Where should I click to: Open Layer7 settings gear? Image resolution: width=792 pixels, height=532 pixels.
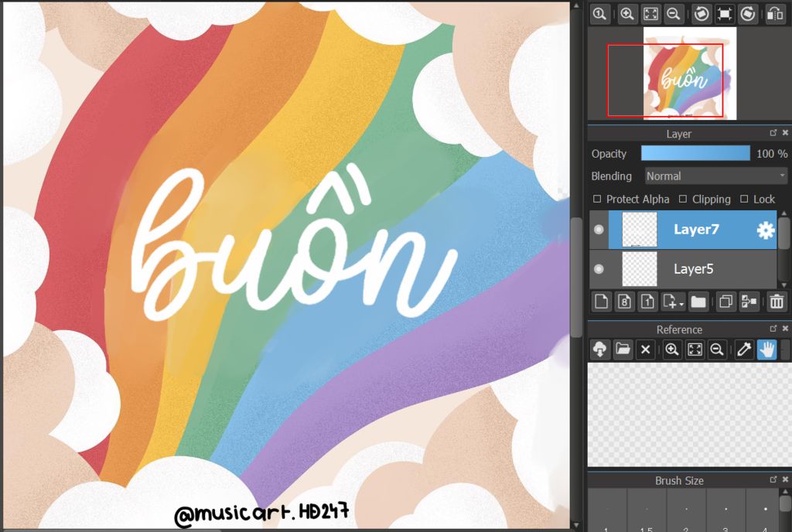pyautogui.click(x=766, y=230)
